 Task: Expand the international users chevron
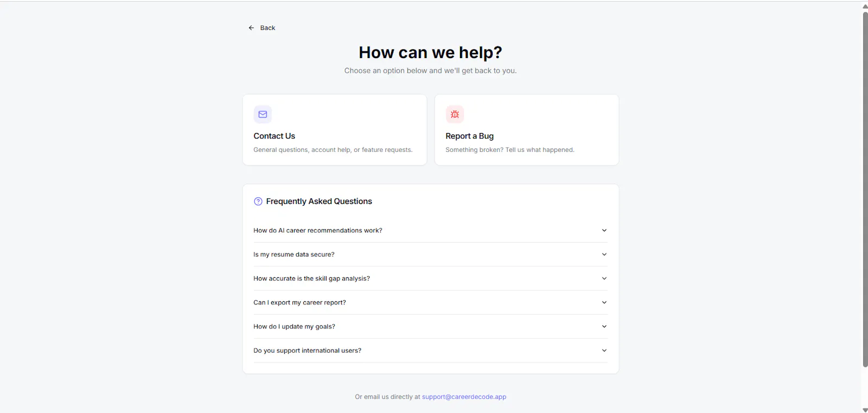[604, 351]
